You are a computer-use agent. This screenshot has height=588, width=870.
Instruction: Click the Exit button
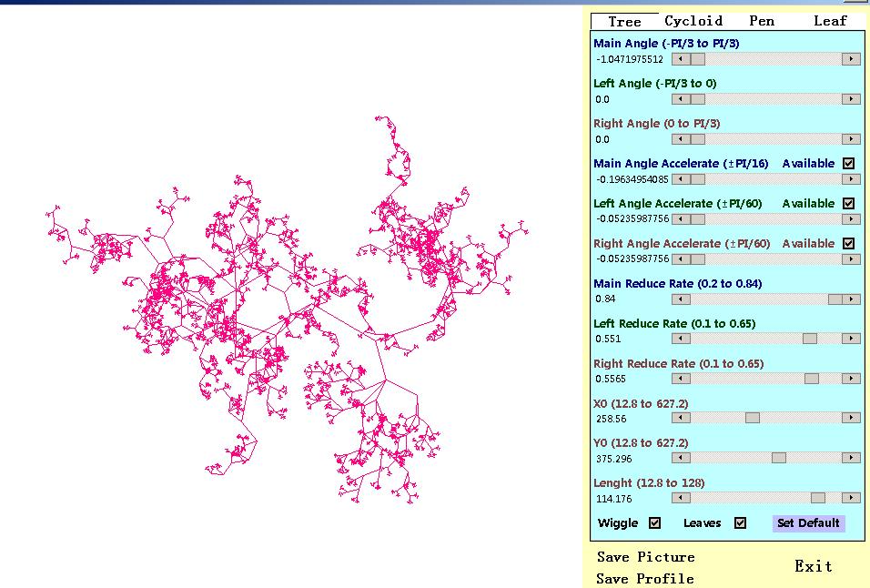[x=814, y=566]
